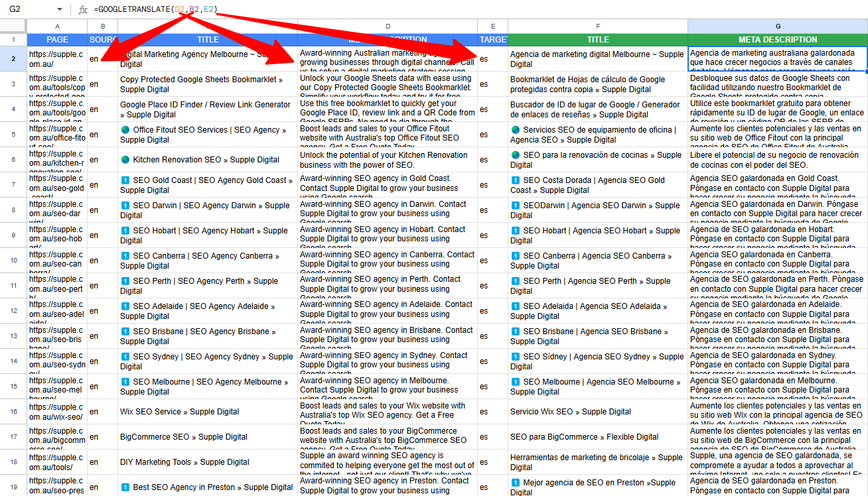
Task: Click the blue TITLE header in column C
Action: pos(208,40)
